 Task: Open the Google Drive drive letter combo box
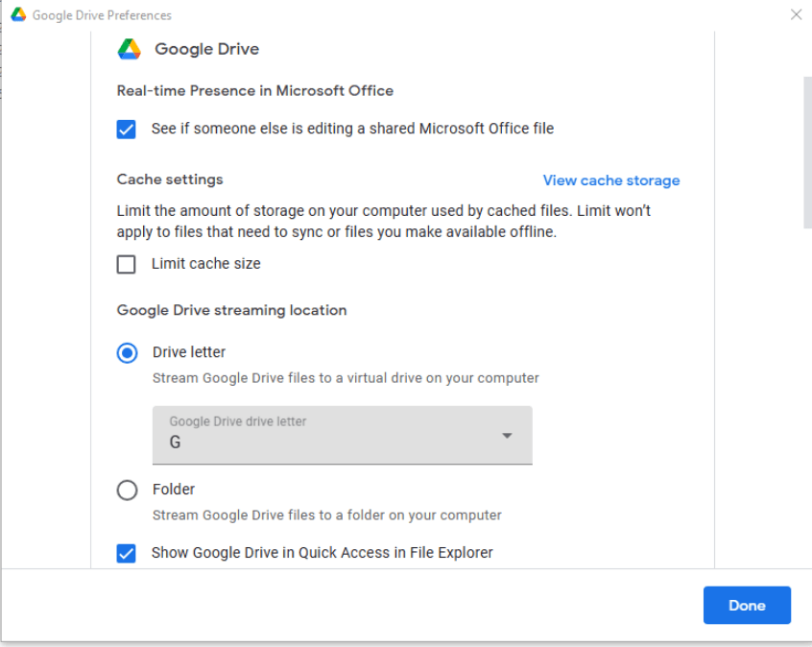[x=342, y=435]
